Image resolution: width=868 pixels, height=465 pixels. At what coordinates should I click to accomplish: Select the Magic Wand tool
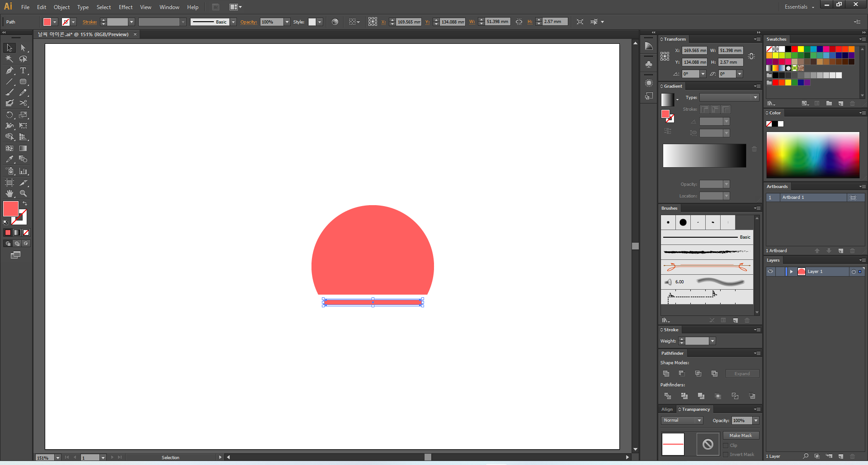pyautogui.click(x=9, y=59)
